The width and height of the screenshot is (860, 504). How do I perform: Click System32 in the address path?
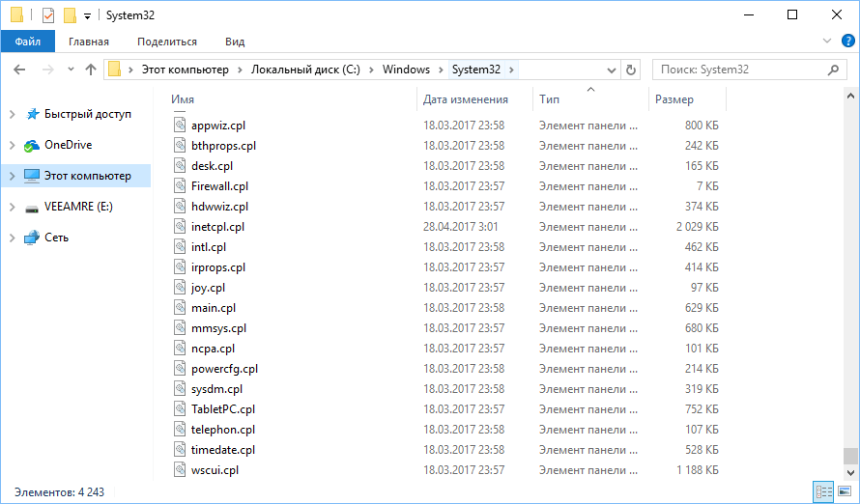pyautogui.click(x=476, y=70)
